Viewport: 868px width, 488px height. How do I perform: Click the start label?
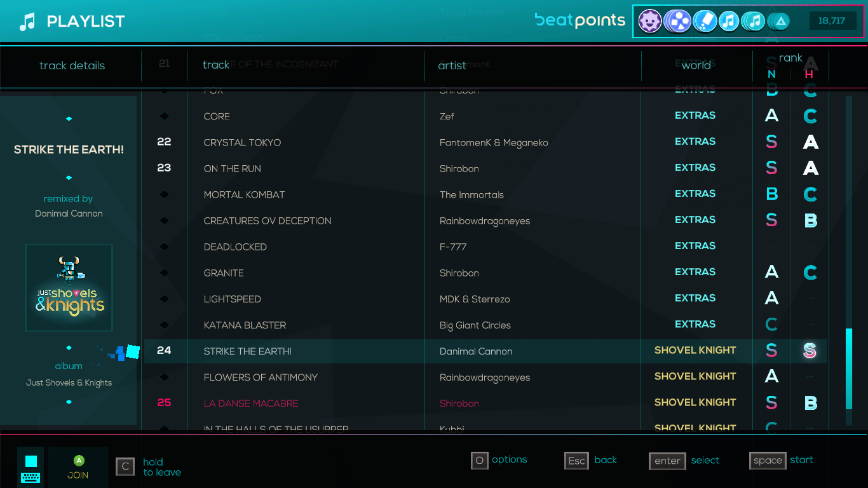(x=802, y=460)
